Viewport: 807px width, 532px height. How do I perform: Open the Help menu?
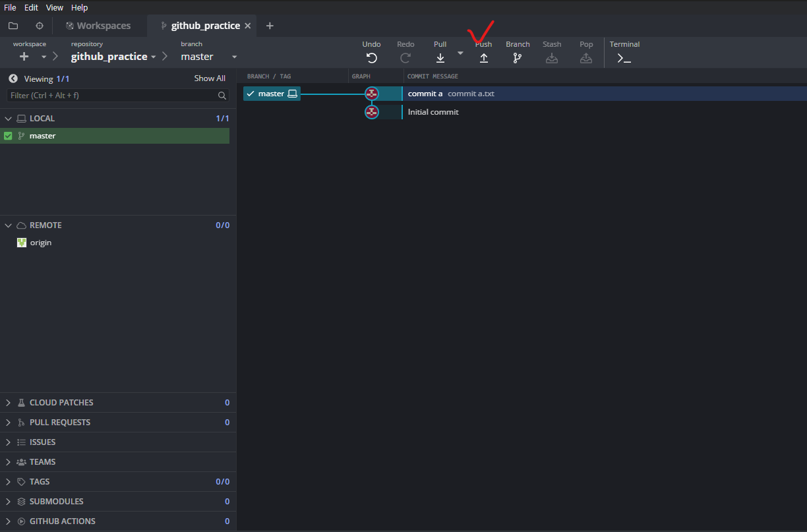(x=79, y=8)
